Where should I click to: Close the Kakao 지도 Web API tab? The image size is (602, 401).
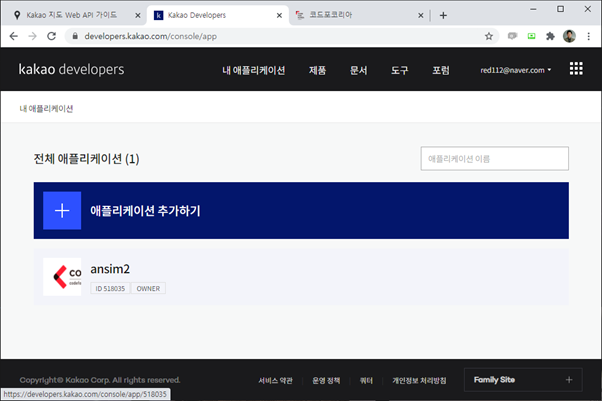click(x=138, y=15)
